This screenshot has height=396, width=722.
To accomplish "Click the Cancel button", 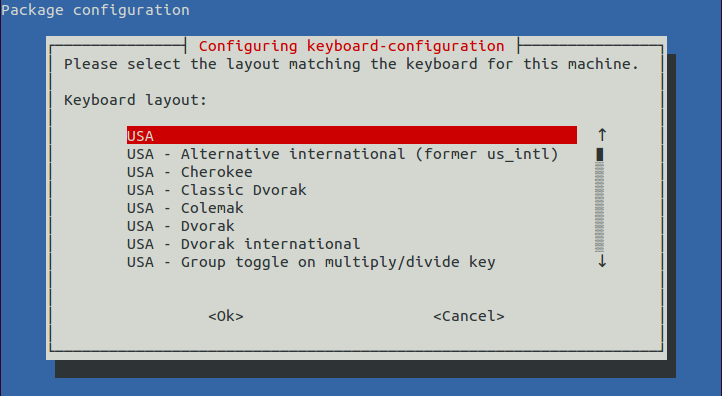I will pyautogui.click(x=469, y=316).
